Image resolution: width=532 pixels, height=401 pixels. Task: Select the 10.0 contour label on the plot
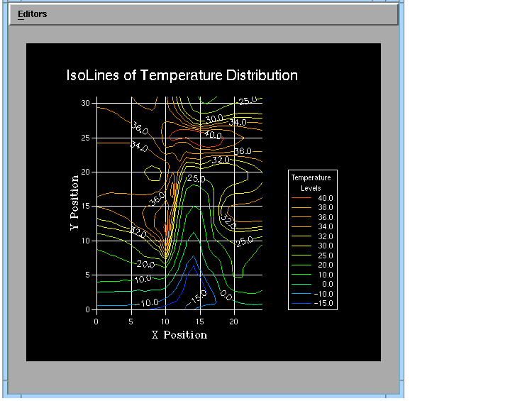143,279
